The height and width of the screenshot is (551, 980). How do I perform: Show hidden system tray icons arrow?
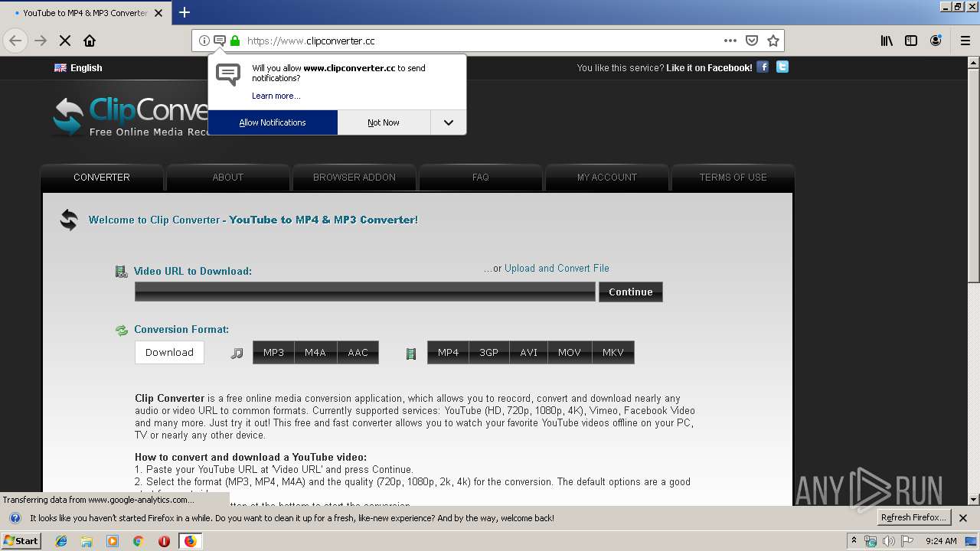click(x=854, y=540)
